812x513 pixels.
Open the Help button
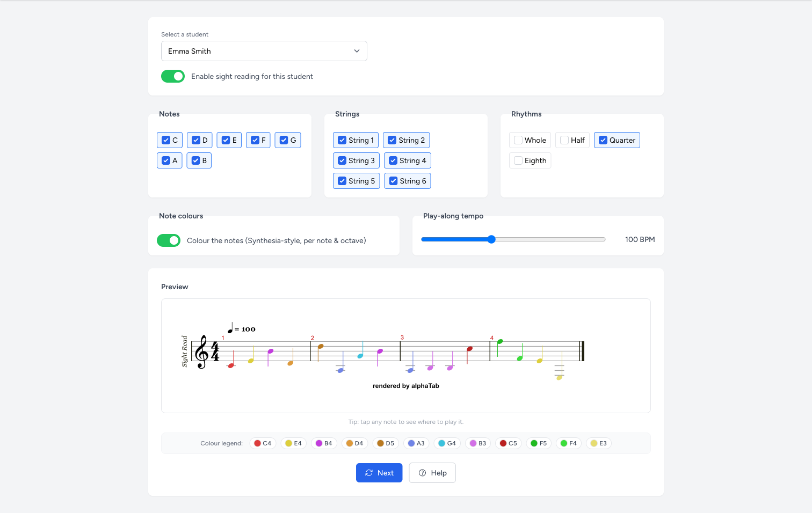tap(432, 473)
